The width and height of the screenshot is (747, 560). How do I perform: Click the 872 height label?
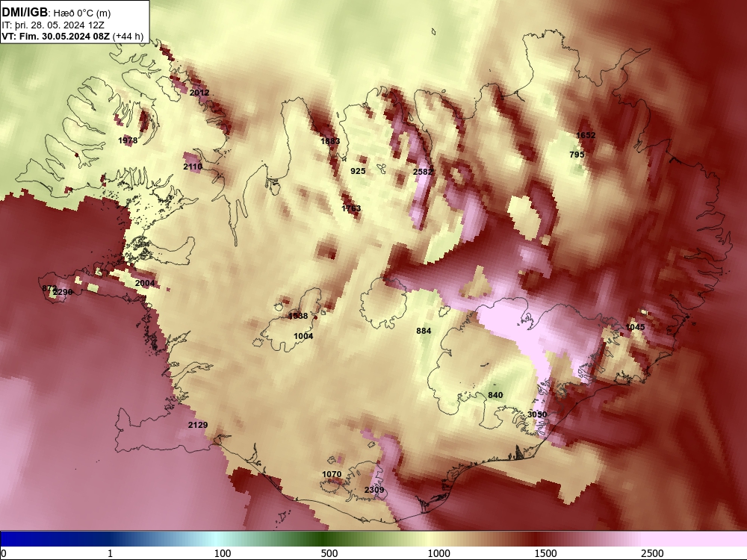(x=49, y=288)
